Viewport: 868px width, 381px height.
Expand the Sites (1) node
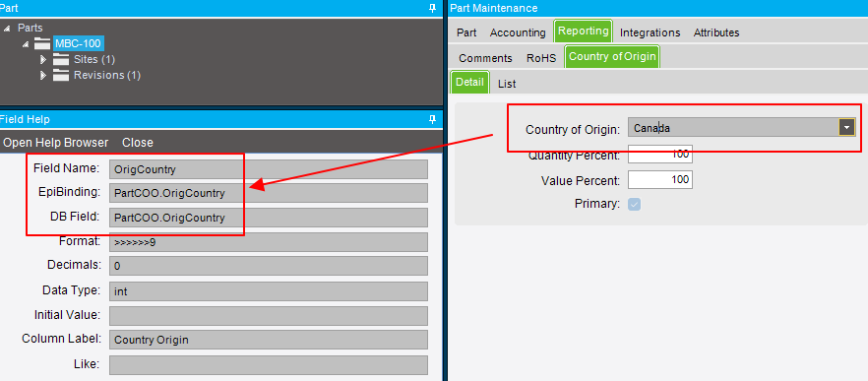click(43, 59)
